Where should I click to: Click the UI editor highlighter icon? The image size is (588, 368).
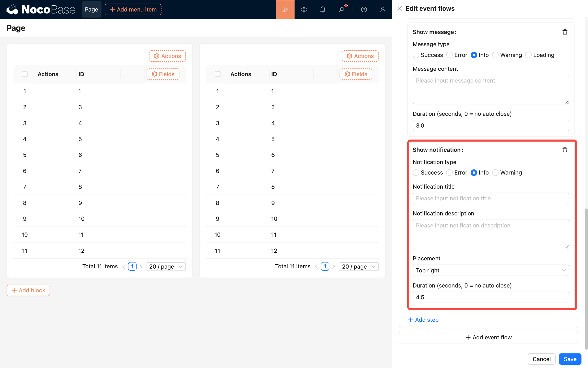coord(285,9)
